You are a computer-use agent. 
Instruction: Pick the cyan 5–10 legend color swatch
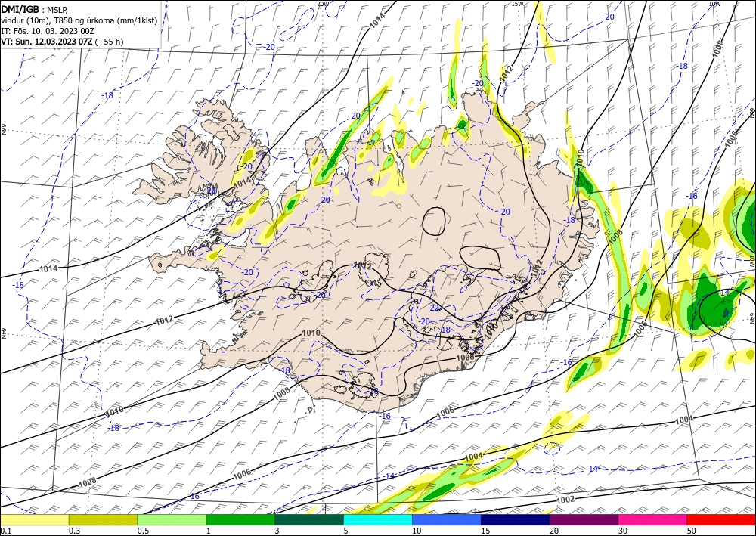[x=378, y=519]
